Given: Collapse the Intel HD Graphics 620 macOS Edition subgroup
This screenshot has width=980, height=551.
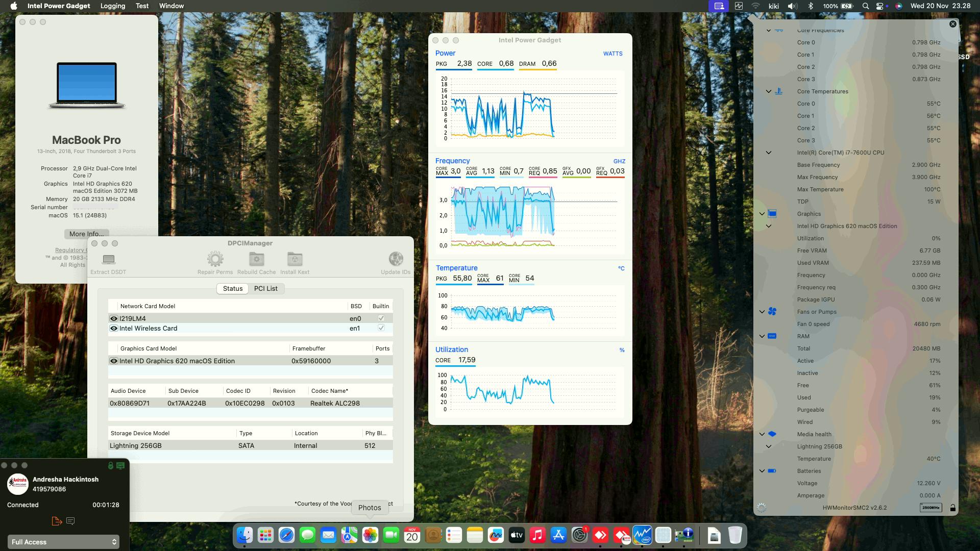Looking at the screenshot, I should [769, 226].
